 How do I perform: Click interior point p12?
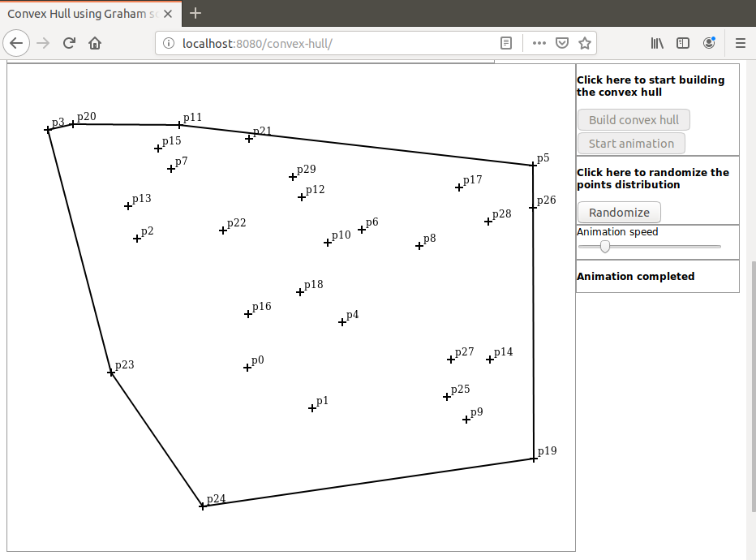pyautogui.click(x=302, y=197)
